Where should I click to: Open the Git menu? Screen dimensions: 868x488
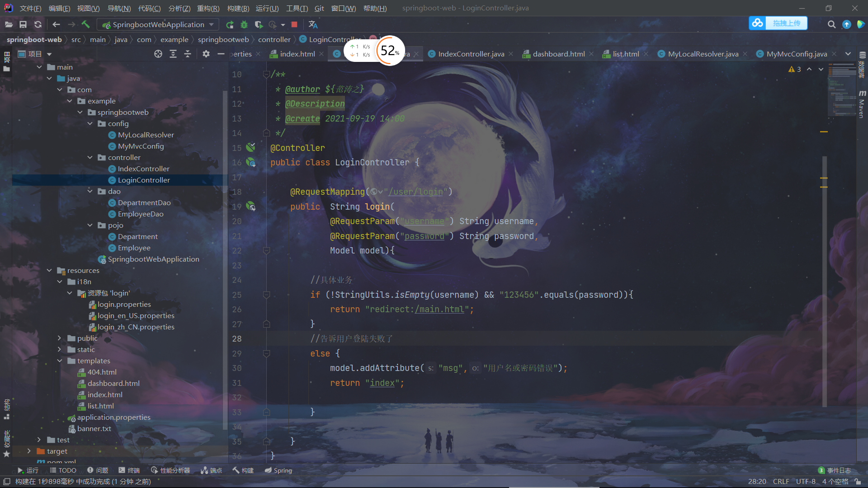coord(319,8)
